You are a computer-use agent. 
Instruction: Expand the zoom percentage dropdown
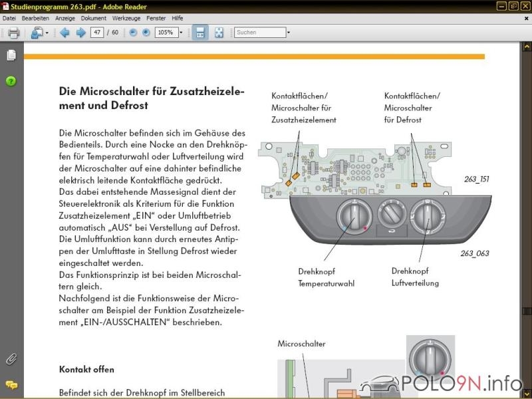click(x=181, y=33)
